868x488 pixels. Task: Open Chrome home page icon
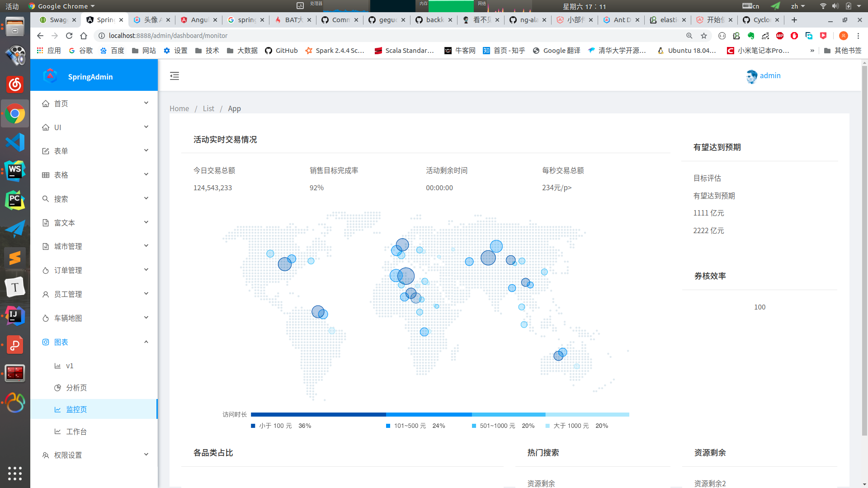pyautogui.click(x=84, y=36)
